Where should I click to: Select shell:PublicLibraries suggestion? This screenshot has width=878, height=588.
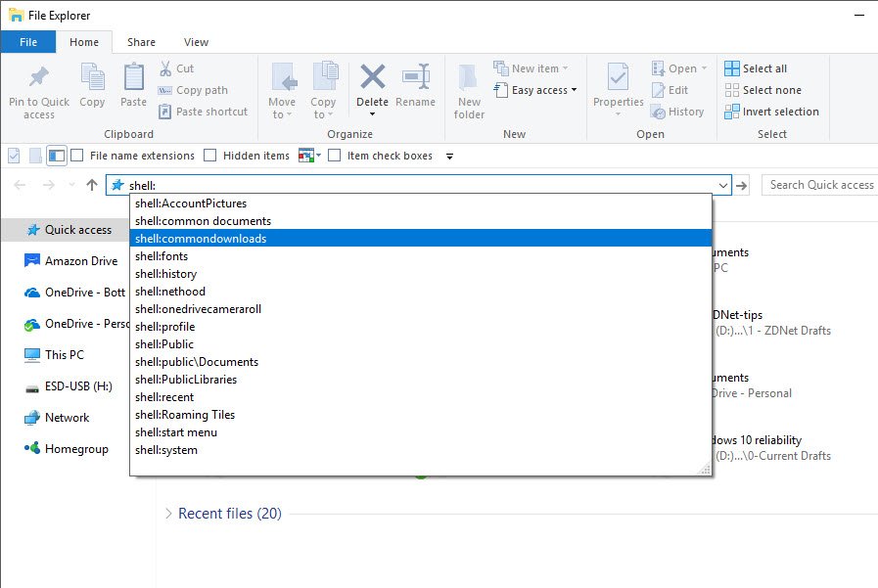pos(421,380)
